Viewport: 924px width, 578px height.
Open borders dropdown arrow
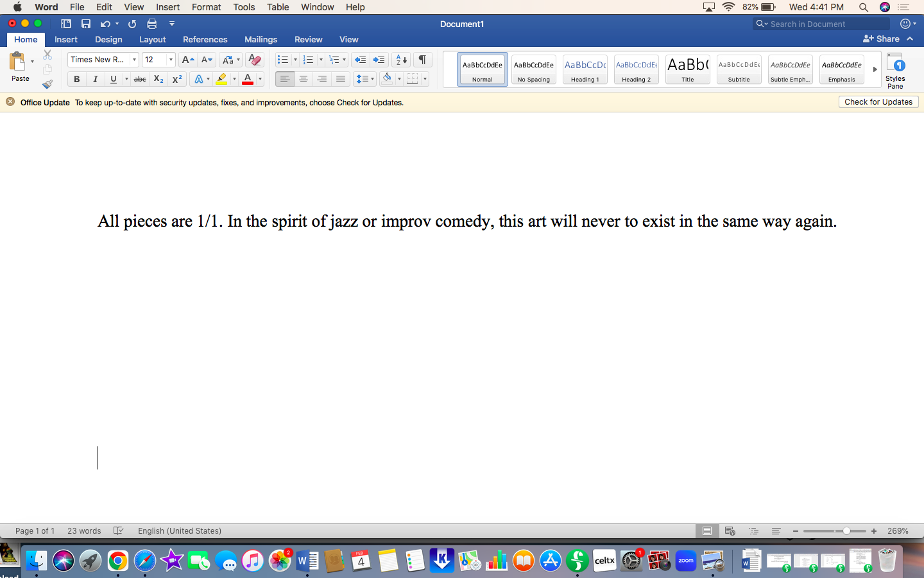click(425, 79)
